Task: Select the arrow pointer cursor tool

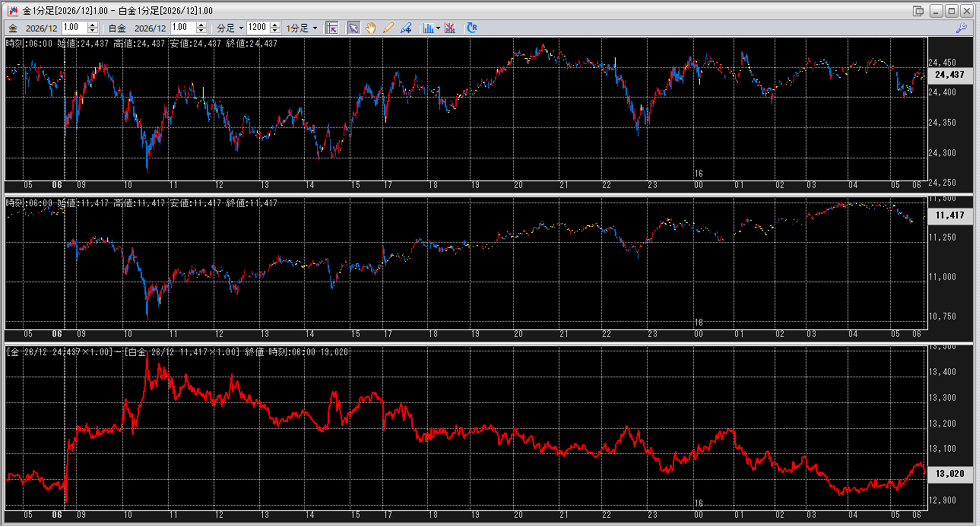Action: (x=354, y=28)
